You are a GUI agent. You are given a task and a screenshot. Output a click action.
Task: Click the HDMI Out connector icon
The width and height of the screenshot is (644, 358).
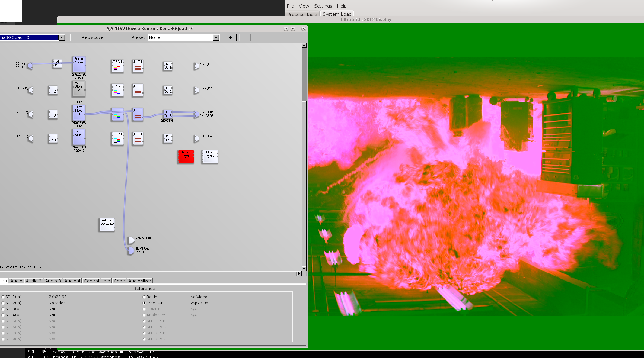pos(130,250)
